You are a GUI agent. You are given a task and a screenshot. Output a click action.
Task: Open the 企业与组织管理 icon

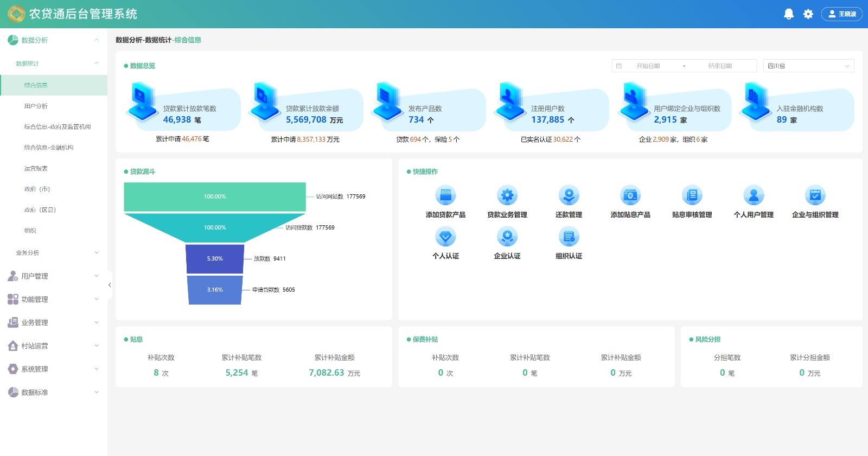[x=815, y=195]
